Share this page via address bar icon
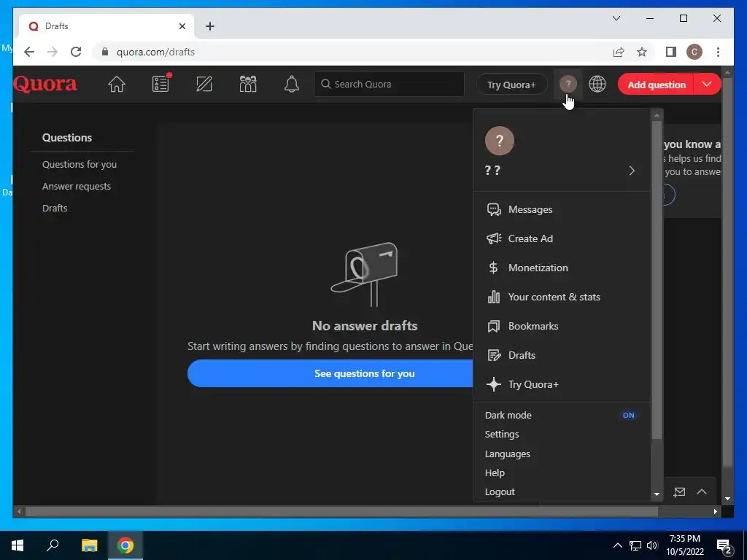This screenshot has width=747, height=560. (619, 52)
